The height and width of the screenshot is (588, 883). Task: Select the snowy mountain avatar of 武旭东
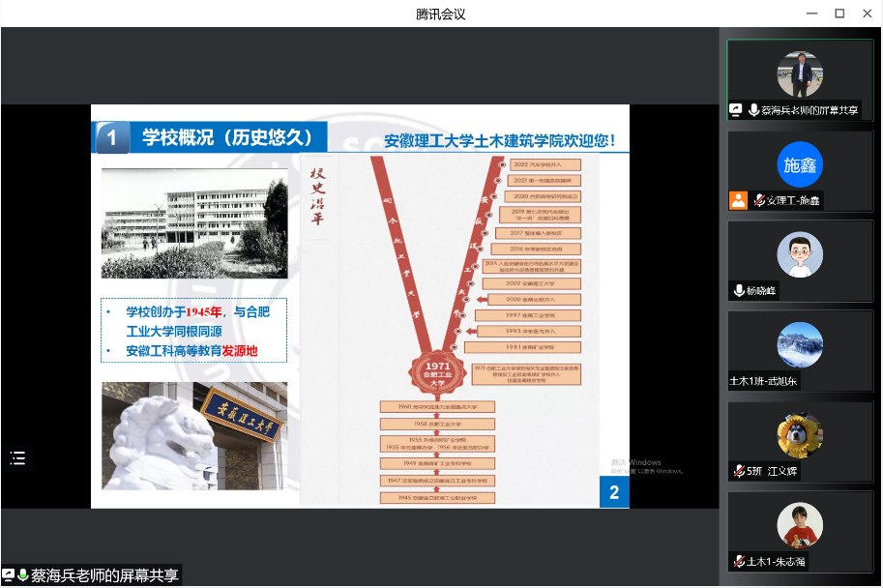click(800, 345)
